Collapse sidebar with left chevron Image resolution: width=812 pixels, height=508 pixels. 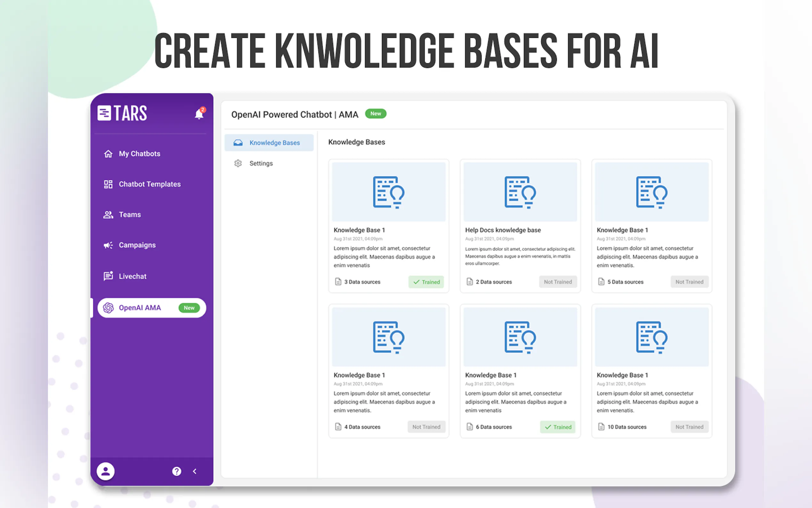click(195, 471)
